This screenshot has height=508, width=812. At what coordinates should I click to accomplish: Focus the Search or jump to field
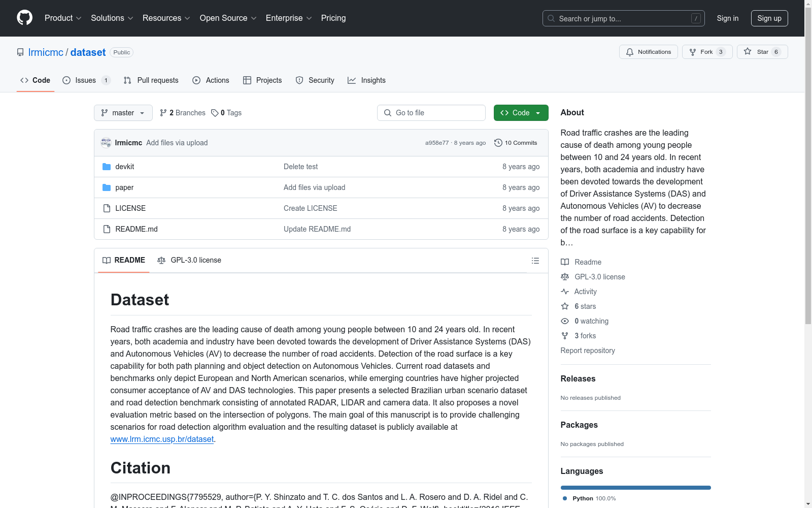point(623,18)
